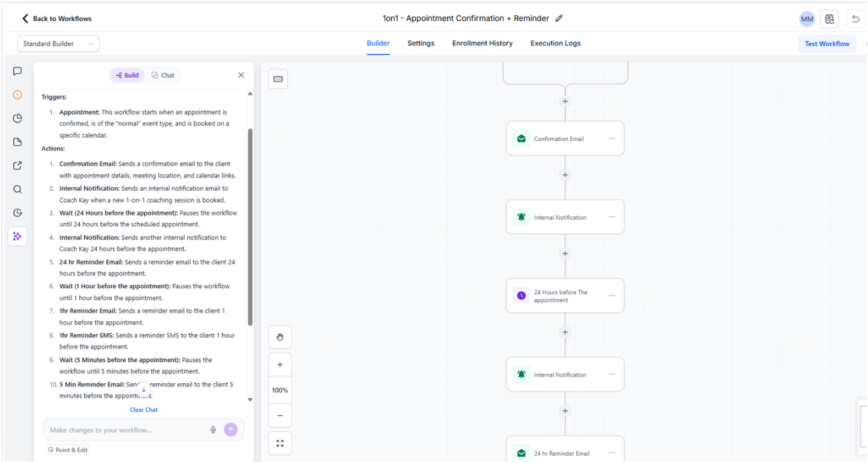Open the orange warning alerts icon
The width and height of the screenshot is (868, 463).
click(18, 95)
